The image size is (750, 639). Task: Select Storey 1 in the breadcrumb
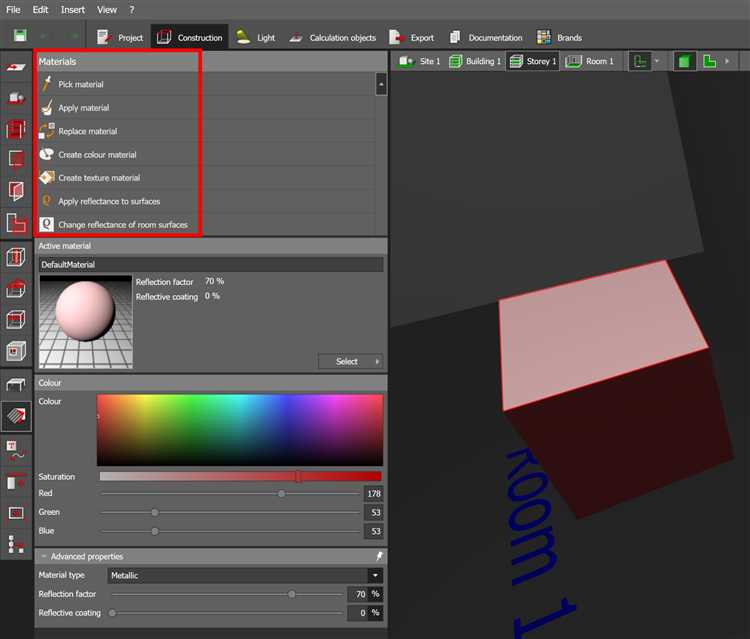coord(532,61)
